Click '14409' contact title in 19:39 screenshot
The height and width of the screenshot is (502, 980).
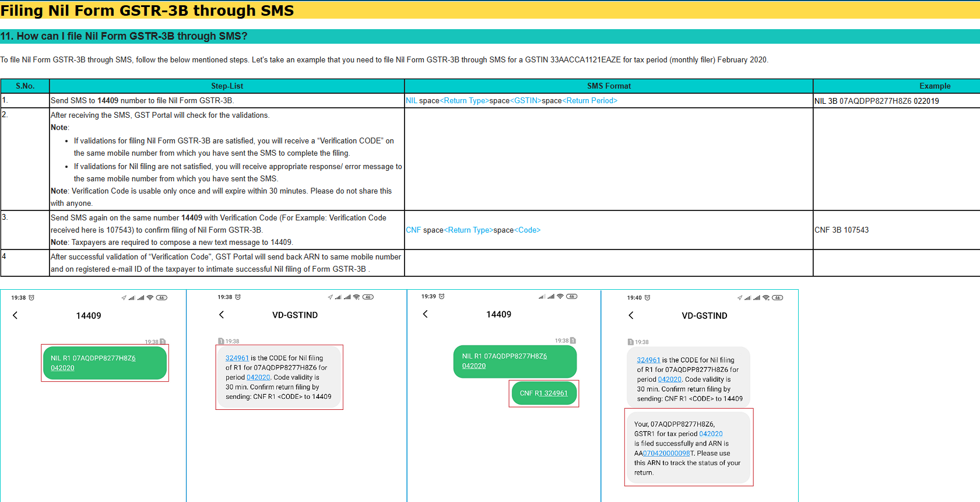tap(498, 314)
